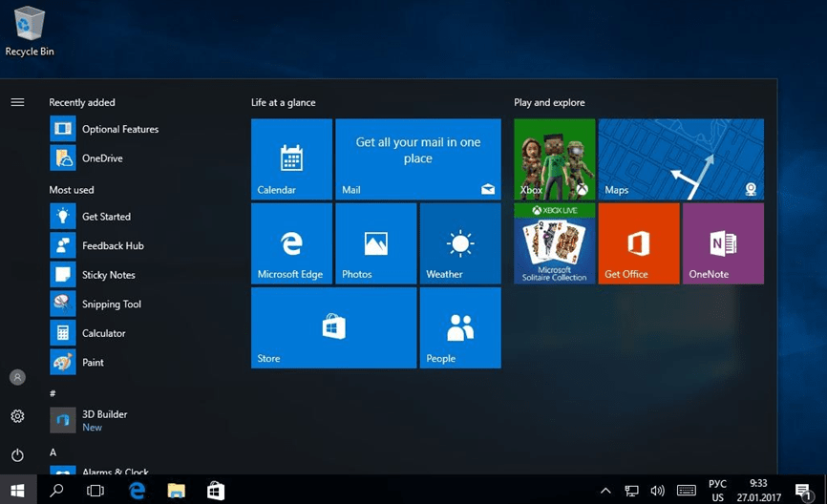Expand the Start menu hamburger button

[x=17, y=102]
